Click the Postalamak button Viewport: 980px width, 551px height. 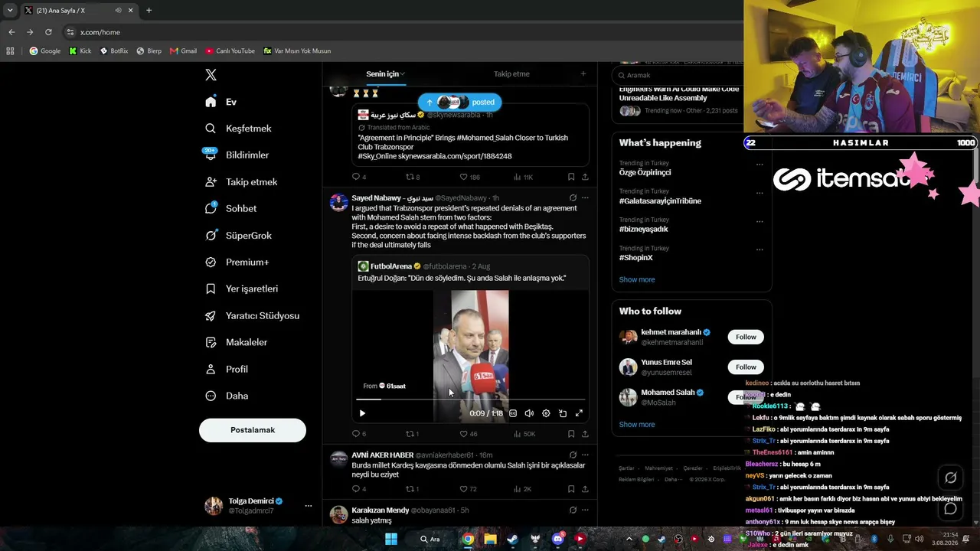click(x=253, y=430)
